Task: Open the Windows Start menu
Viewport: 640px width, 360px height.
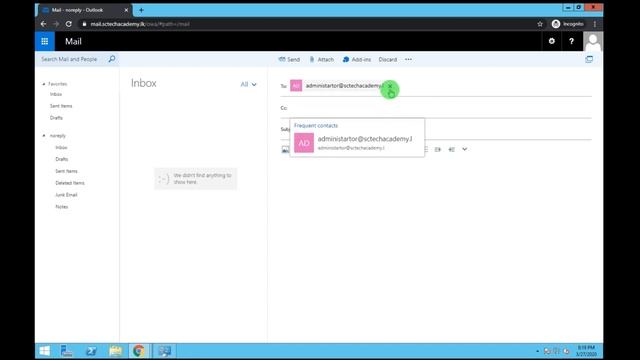Action: pos(44,351)
